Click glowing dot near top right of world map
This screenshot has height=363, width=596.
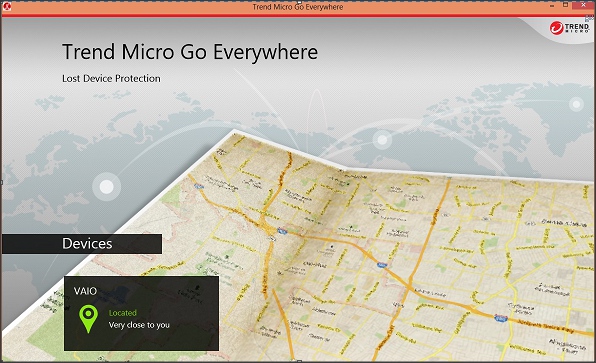point(577,104)
